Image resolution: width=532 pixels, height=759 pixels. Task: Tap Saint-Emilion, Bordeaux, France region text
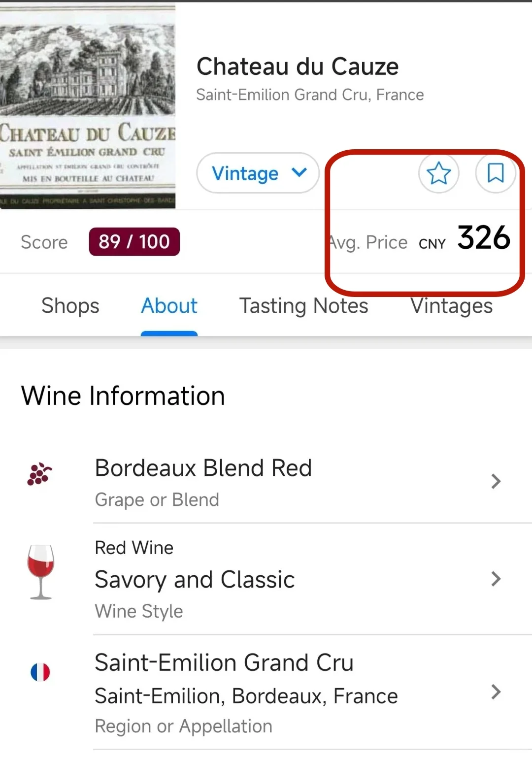tap(246, 696)
